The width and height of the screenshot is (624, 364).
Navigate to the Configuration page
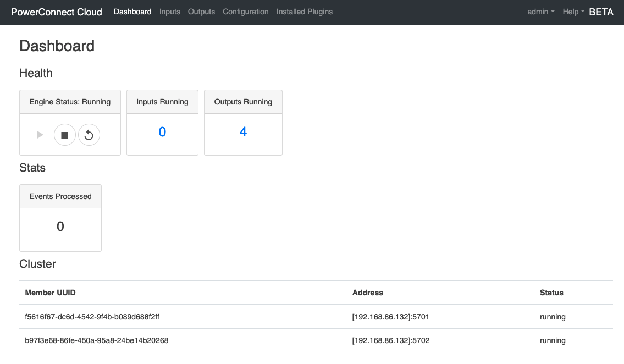(x=245, y=12)
